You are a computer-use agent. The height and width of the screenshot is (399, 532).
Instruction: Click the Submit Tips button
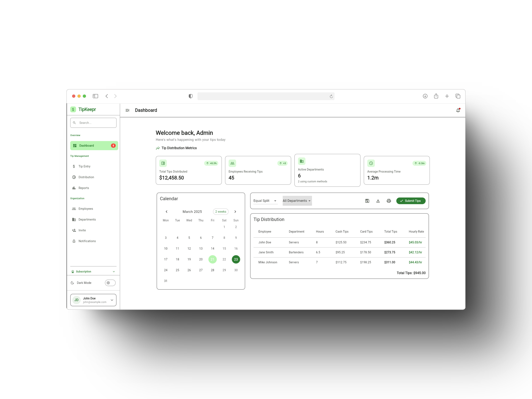pos(411,201)
